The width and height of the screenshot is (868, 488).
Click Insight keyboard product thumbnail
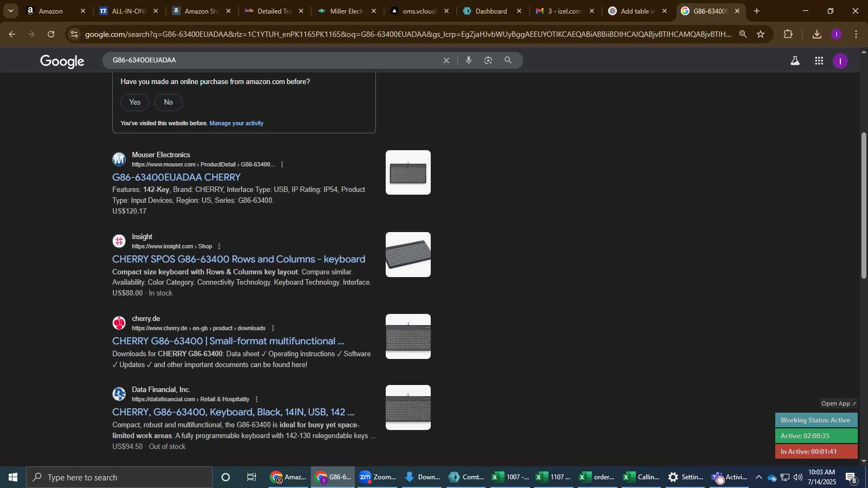point(408,254)
